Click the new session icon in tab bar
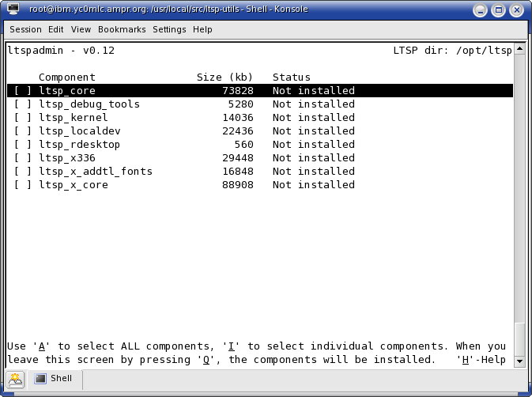 click(15, 380)
